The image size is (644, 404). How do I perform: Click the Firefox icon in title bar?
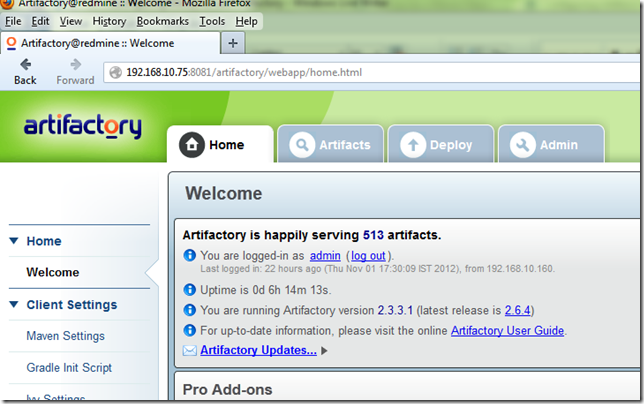click(x=7, y=3)
